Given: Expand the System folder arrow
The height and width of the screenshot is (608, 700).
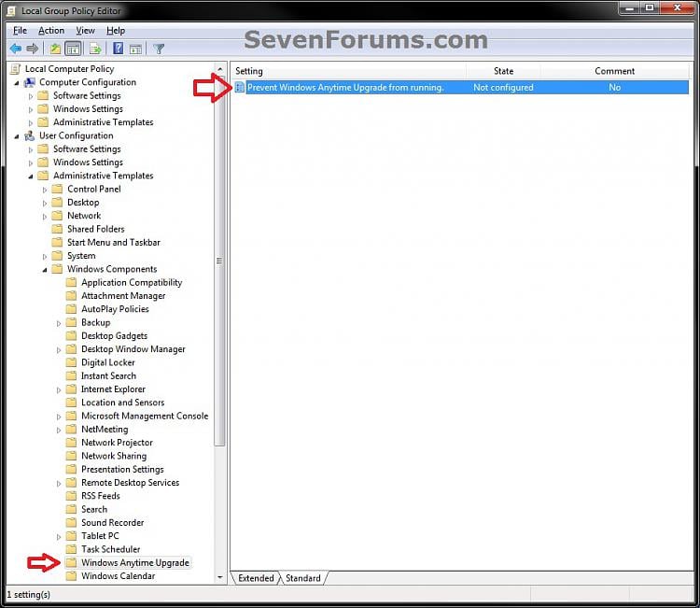Looking at the screenshot, I should (x=45, y=257).
